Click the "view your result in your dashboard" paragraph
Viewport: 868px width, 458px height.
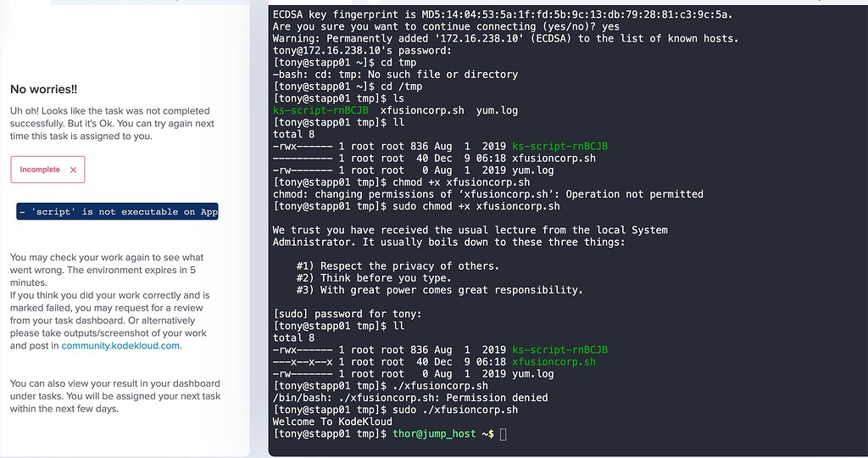(114, 396)
